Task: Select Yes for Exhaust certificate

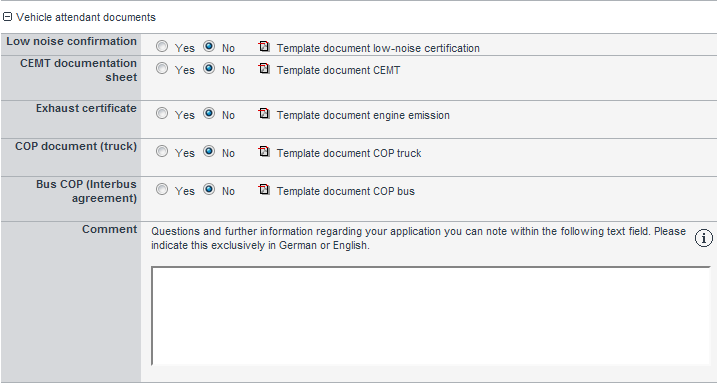Action: 162,113
